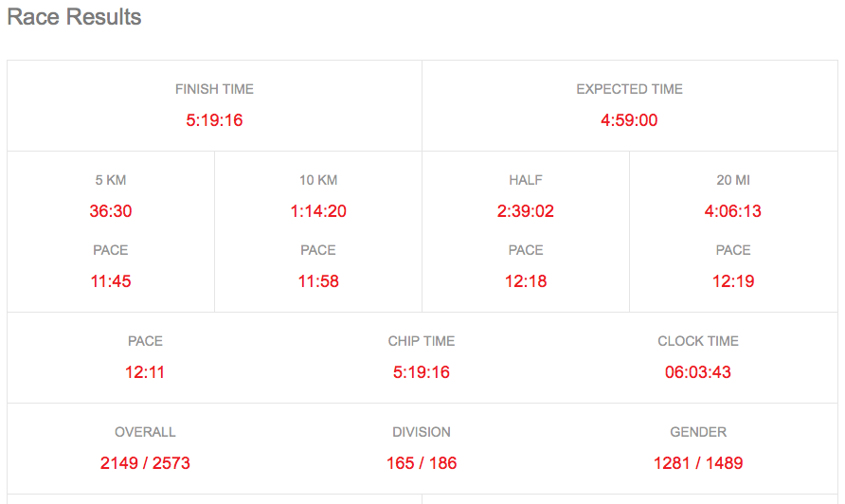845x504 pixels.
Task: Click the 20 MI split time 4:06:13
Action: click(x=733, y=211)
